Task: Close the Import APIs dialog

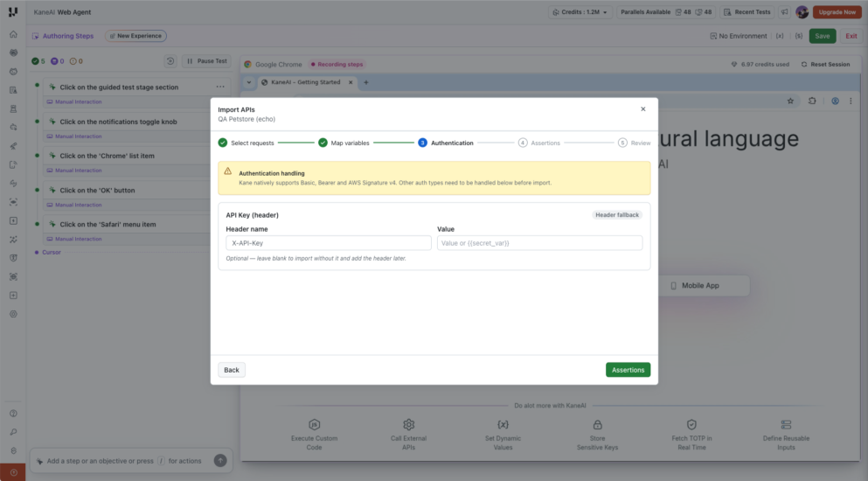Action: [x=642, y=109]
